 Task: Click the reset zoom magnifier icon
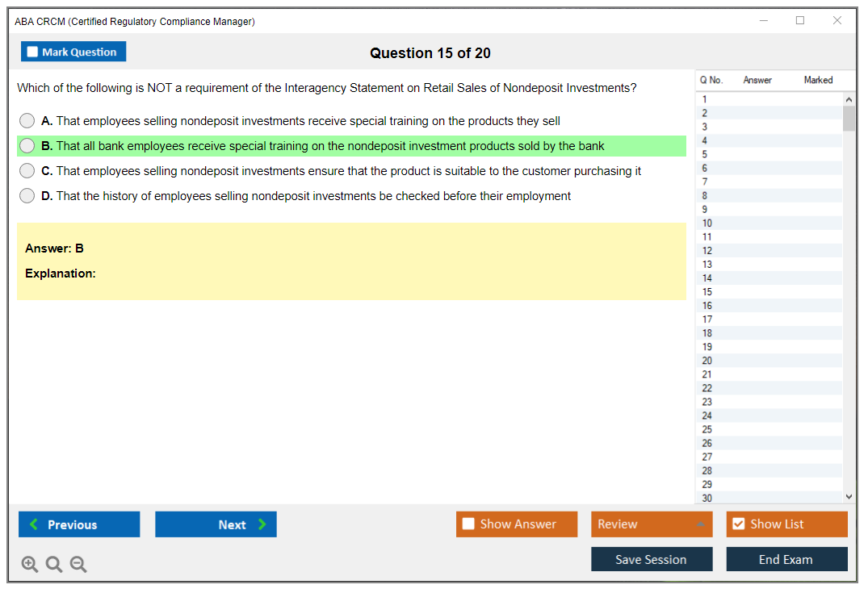coord(54,565)
